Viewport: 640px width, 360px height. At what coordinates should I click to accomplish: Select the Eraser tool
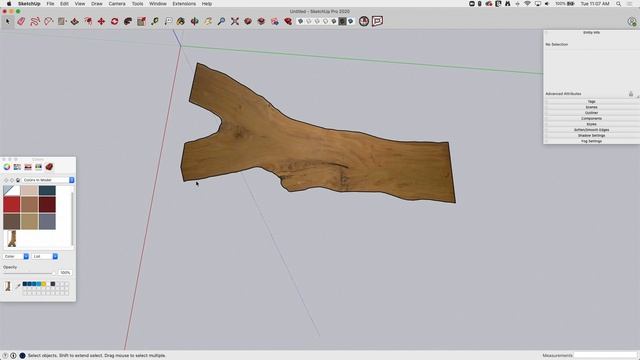21,21
